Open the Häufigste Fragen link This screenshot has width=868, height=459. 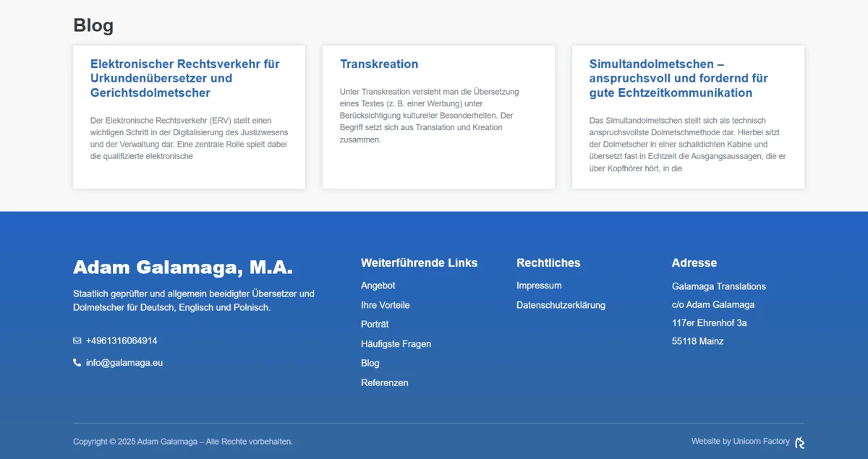click(x=396, y=344)
